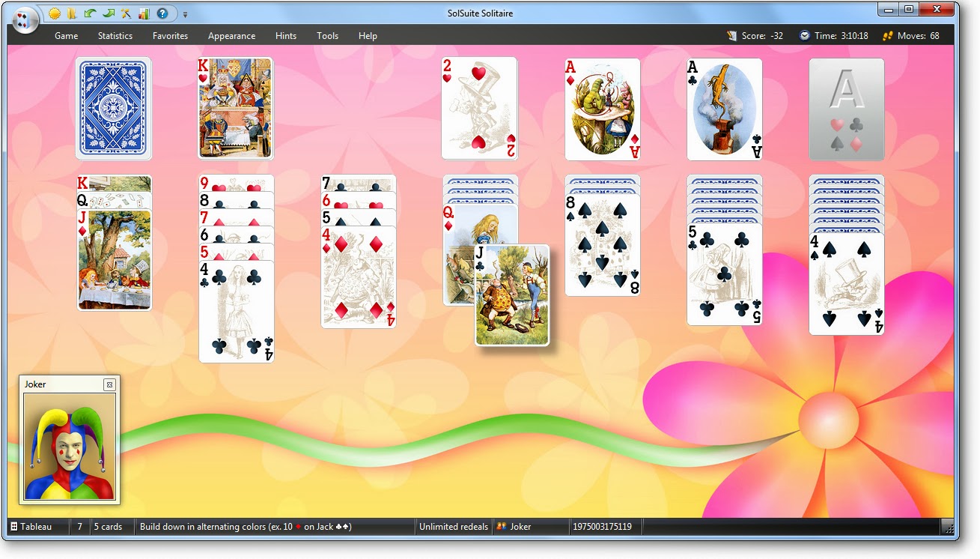Minimize the SolSuite Solitaire window

point(889,10)
